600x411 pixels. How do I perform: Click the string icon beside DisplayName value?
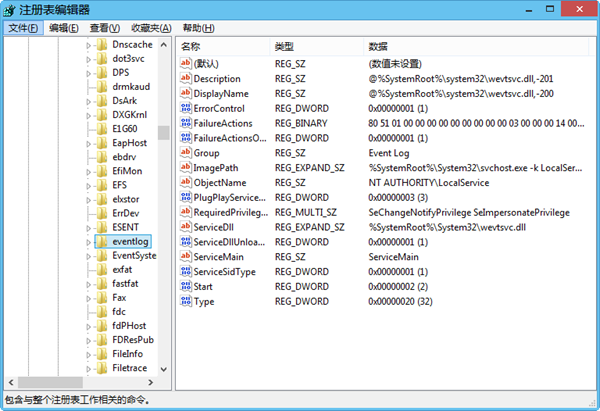186,93
